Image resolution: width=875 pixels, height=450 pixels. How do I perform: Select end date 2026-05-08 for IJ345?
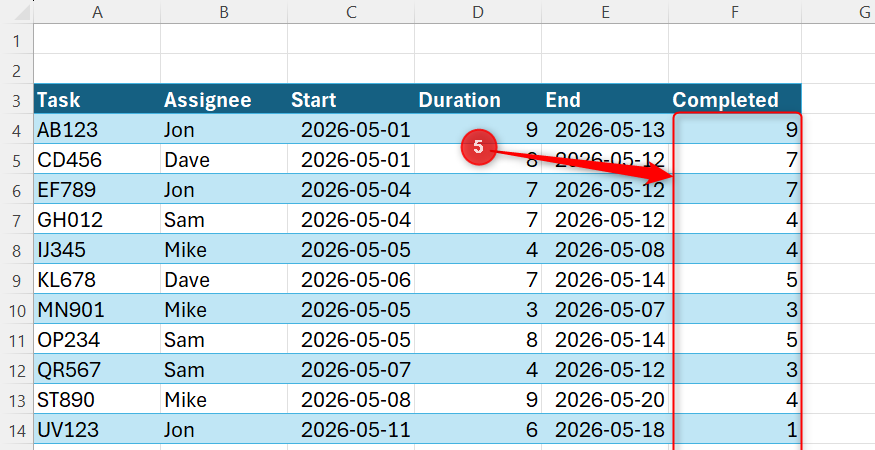click(x=605, y=250)
